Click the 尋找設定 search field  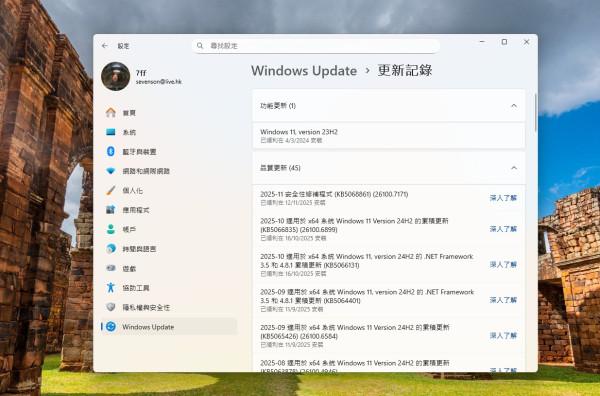tap(316, 46)
